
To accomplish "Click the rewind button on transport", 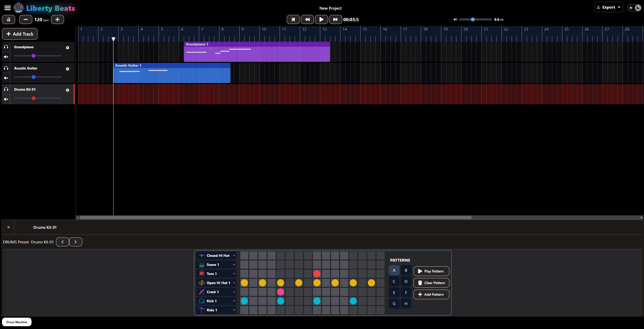I will [308, 19].
